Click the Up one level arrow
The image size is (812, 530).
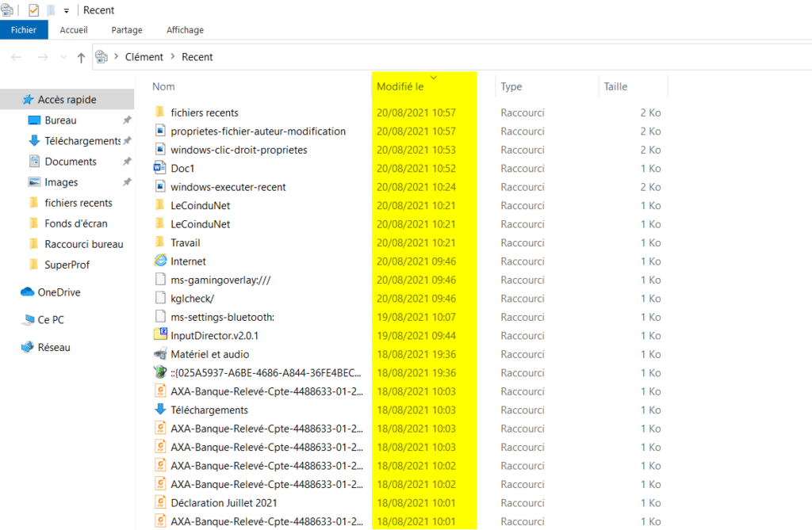pyautogui.click(x=81, y=57)
